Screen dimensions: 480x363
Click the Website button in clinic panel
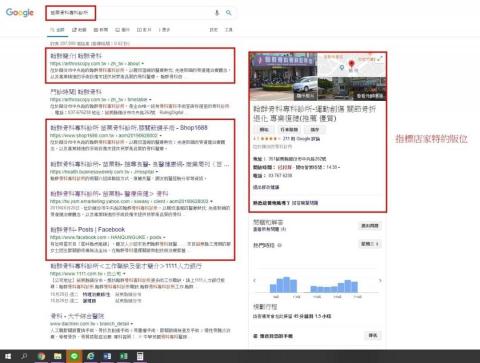tap(264, 129)
